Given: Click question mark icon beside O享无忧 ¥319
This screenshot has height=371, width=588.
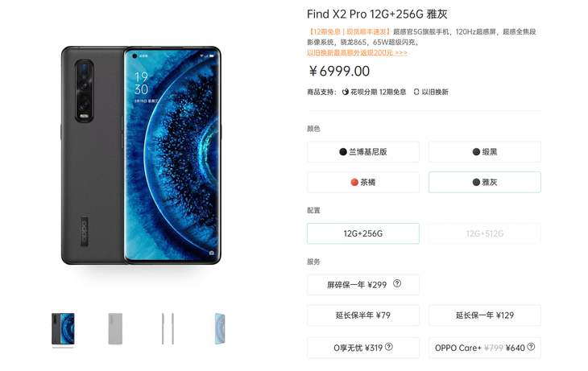Looking at the screenshot, I should tap(389, 347).
